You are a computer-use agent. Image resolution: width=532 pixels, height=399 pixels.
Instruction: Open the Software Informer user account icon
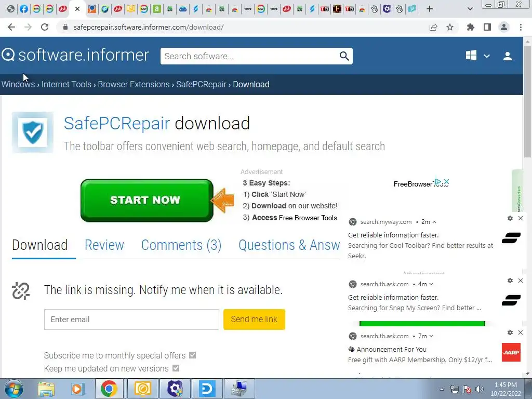[x=507, y=56]
